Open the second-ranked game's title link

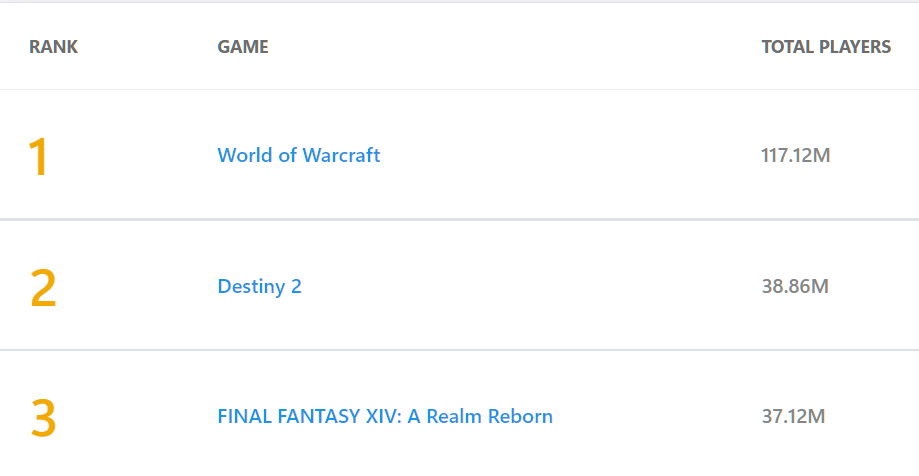click(259, 286)
